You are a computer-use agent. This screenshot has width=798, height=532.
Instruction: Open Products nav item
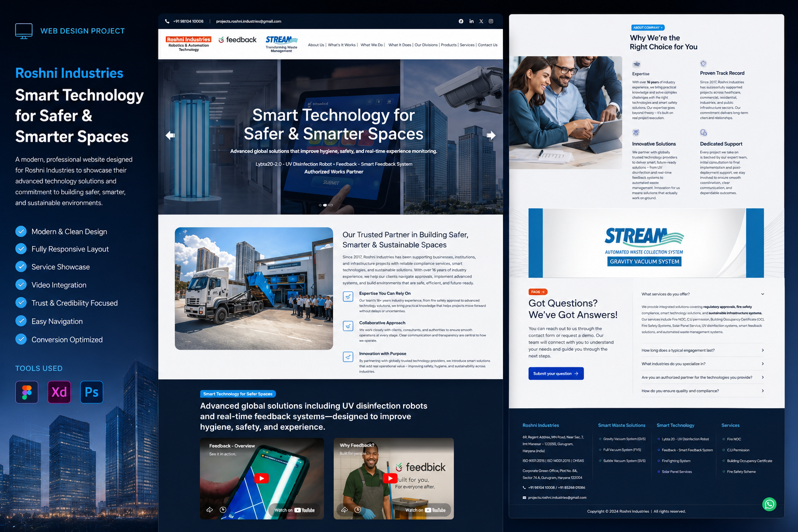(x=449, y=45)
